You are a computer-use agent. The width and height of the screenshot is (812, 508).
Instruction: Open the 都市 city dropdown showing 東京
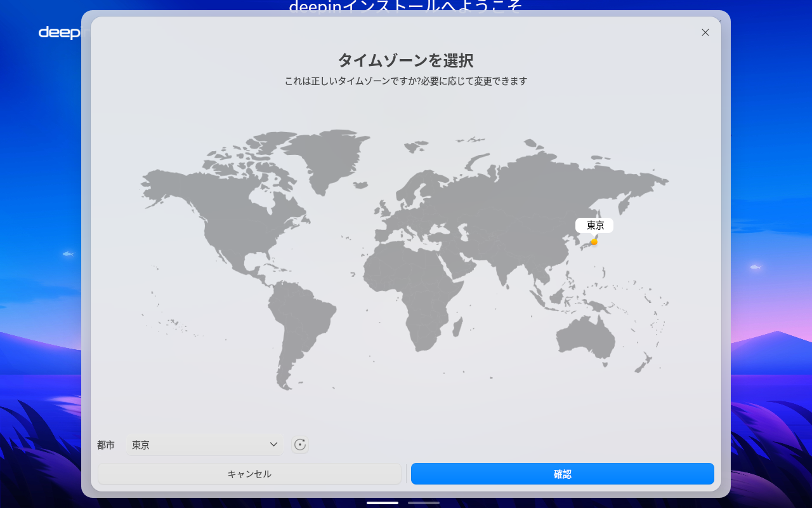(205, 445)
